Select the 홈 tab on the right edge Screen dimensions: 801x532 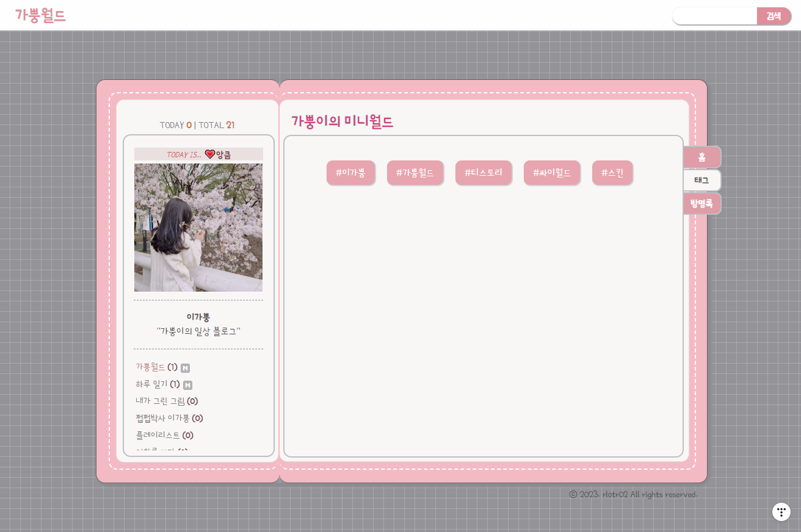pos(701,157)
